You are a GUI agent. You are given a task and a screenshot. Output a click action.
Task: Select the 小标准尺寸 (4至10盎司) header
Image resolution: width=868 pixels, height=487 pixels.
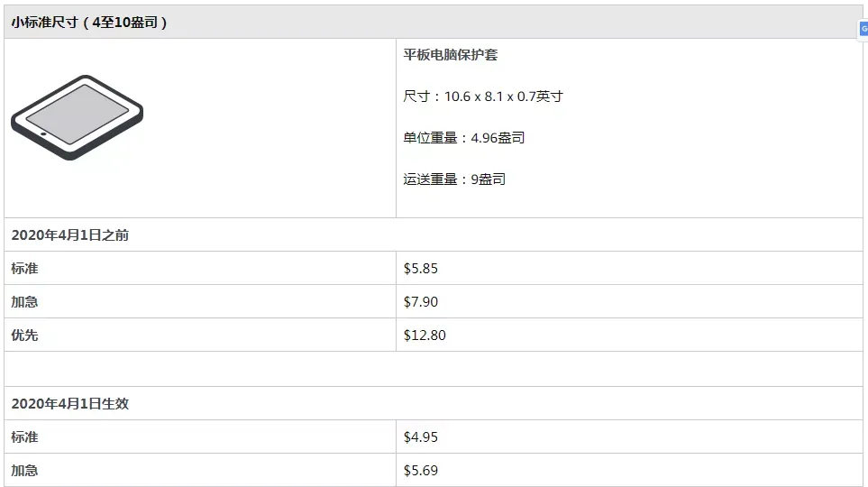(x=89, y=23)
